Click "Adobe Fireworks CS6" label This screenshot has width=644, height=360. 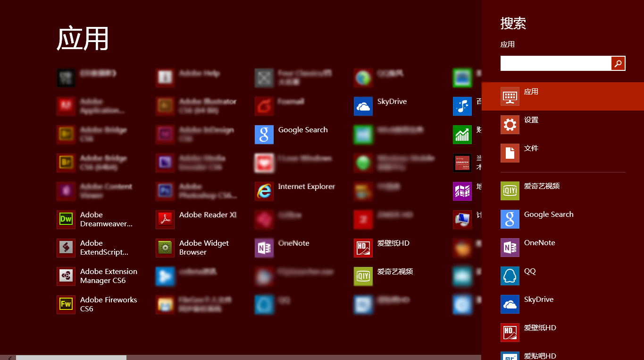pyautogui.click(x=109, y=304)
